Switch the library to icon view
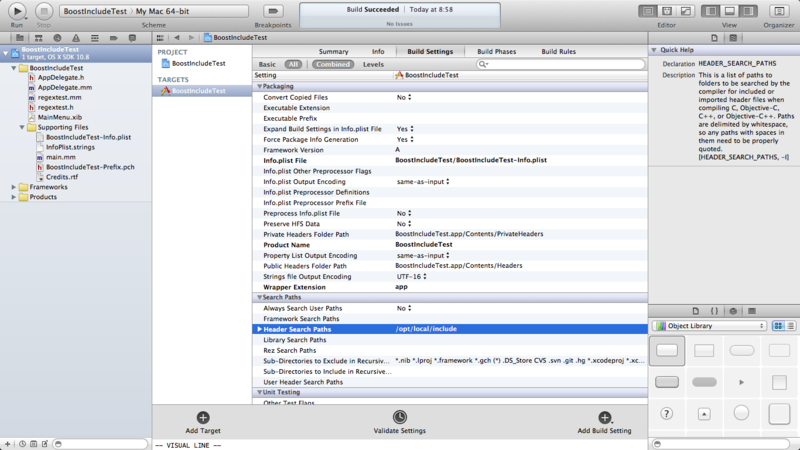800x450 pixels. pyautogui.click(x=778, y=326)
